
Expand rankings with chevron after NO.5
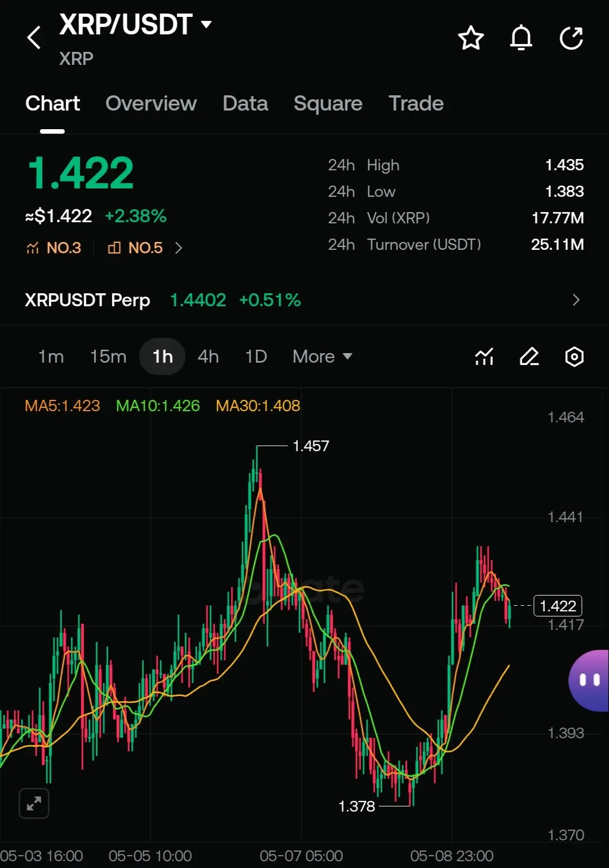[x=178, y=248]
